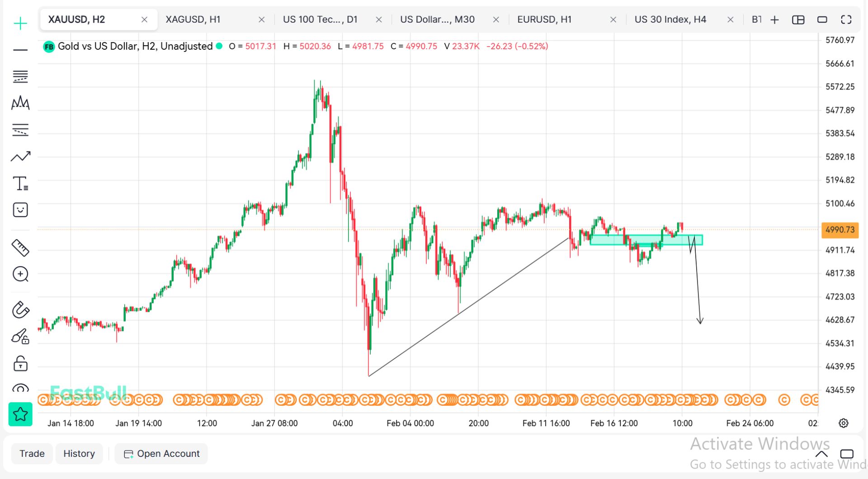Image resolution: width=868 pixels, height=479 pixels.
Task: Switch to the EURUSD, H1 tab
Action: [x=544, y=19]
